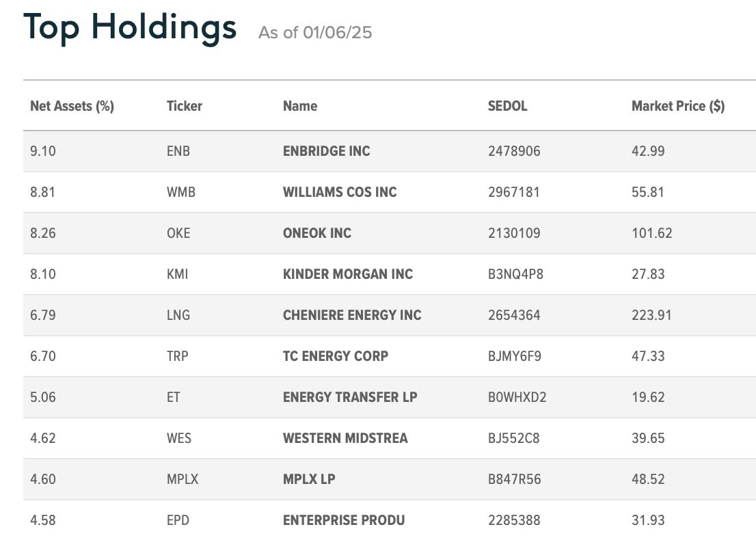Viewport: 756px width, 540px height.
Task: Click the LNG ticker cell
Action: pos(178,315)
